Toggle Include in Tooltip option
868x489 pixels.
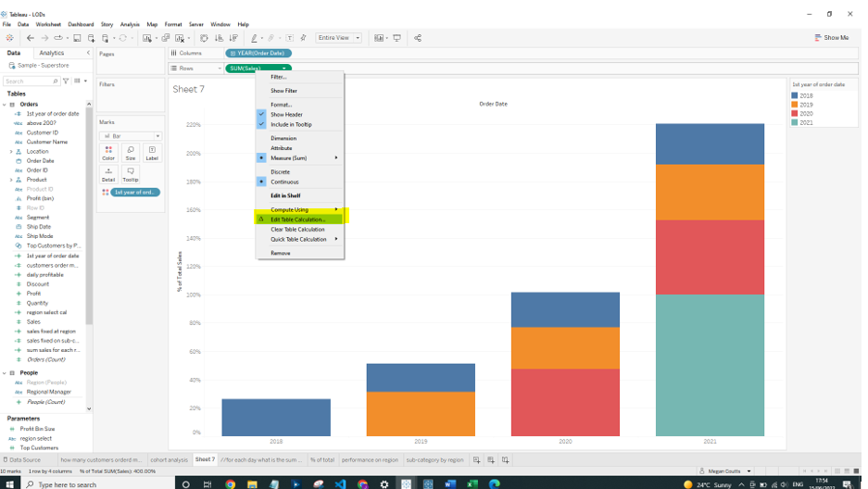click(291, 124)
